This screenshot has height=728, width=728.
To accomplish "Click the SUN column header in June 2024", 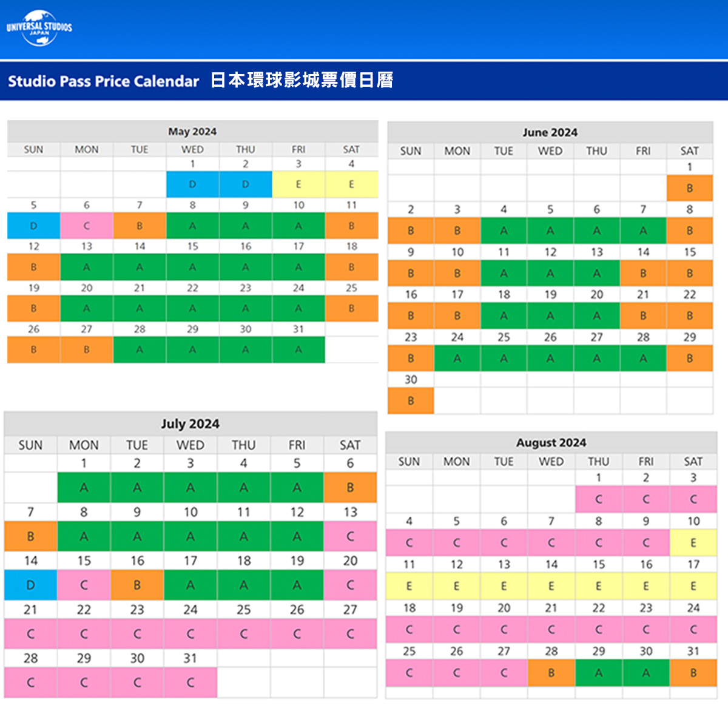I will (411, 151).
